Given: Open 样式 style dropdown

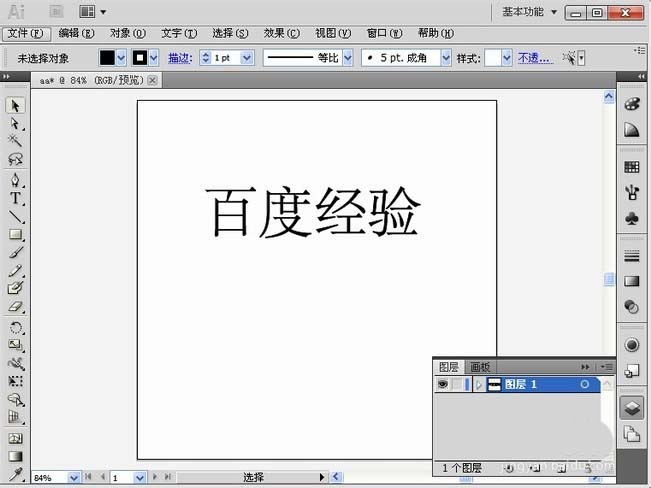Looking at the screenshot, I should tap(507, 58).
